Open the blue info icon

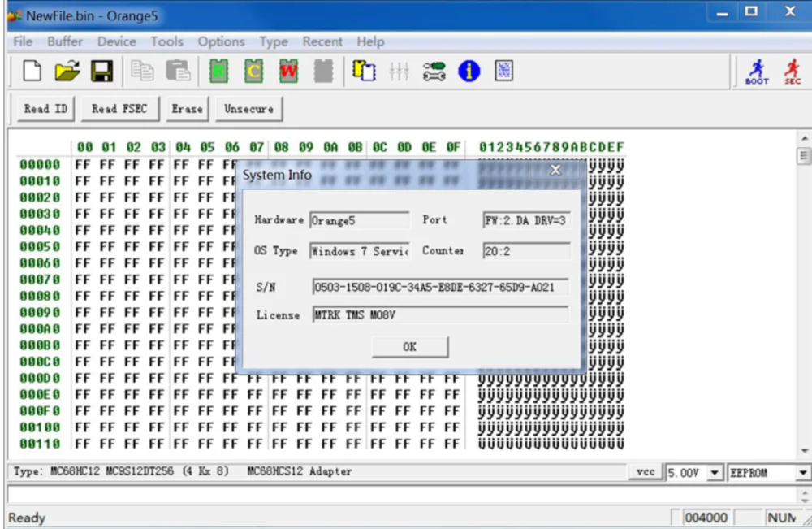pos(469,71)
